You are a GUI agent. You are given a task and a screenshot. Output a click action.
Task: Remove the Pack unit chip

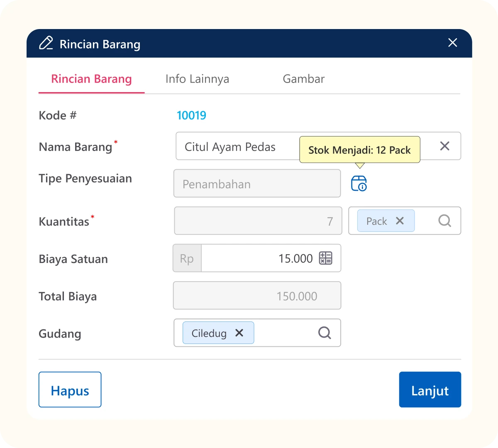[x=400, y=221]
